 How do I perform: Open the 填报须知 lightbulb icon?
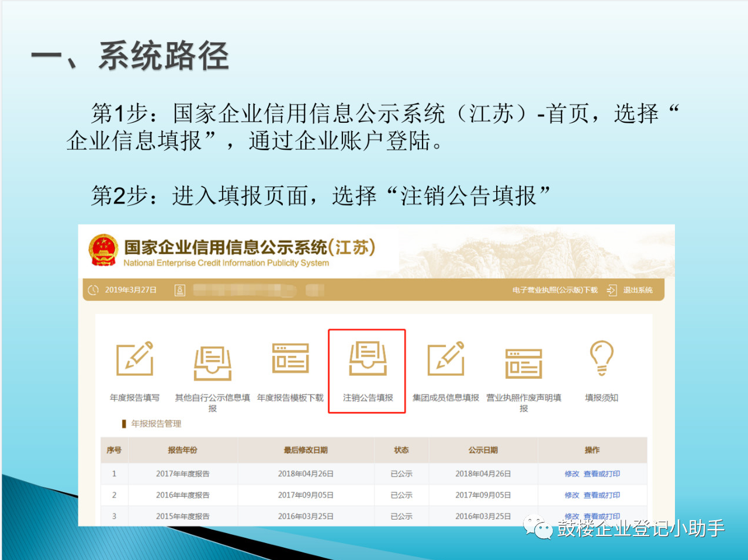[x=601, y=358]
